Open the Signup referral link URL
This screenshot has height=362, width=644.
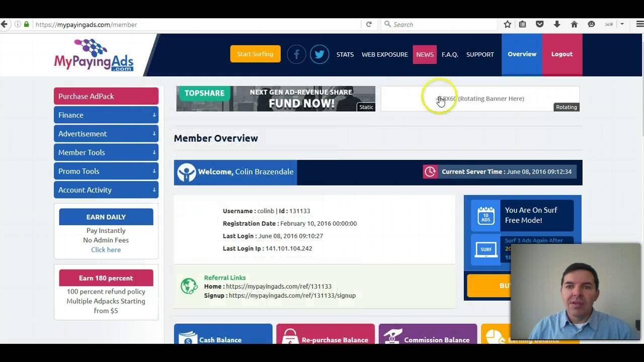292,296
